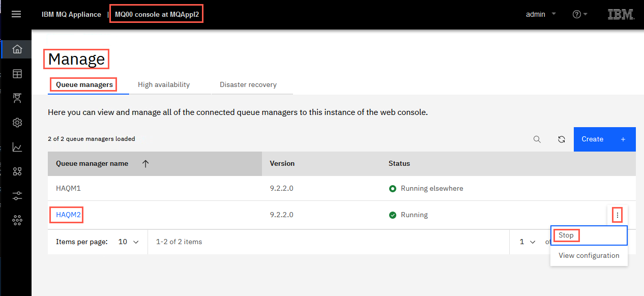
Task: Click MQ00 console at MQAppl2 text
Action: coord(157,14)
